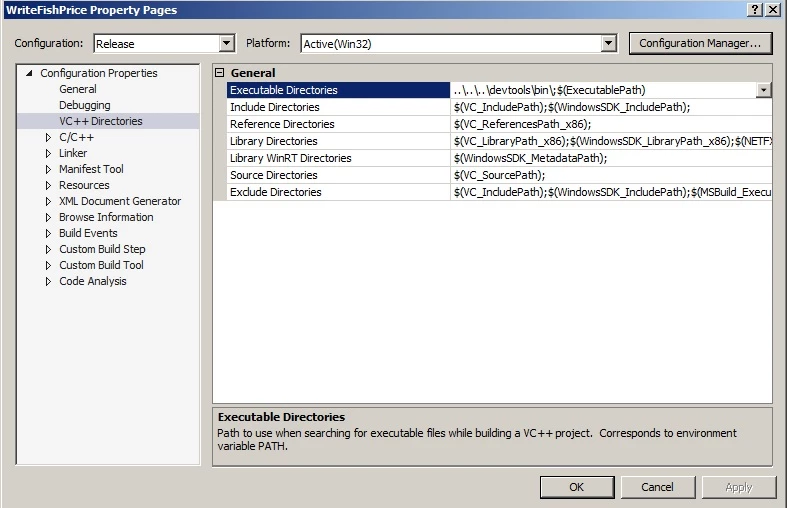Image resolution: width=787 pixels, height=508 pixels.
Task: Select VC++ Directories tree item
Action: point(101,121)
